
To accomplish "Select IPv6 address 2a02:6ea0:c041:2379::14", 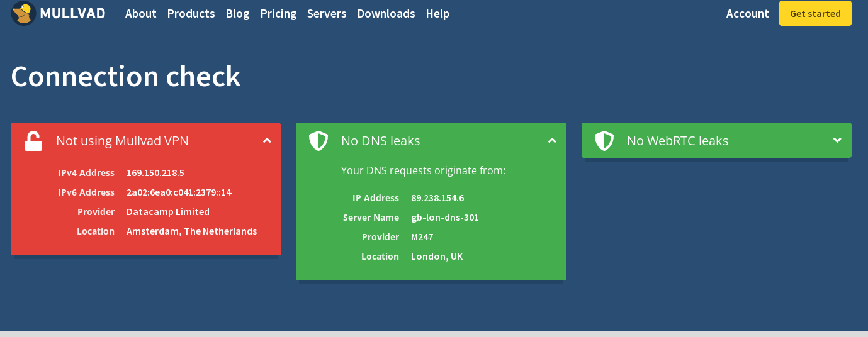I will tap(179, 192).
